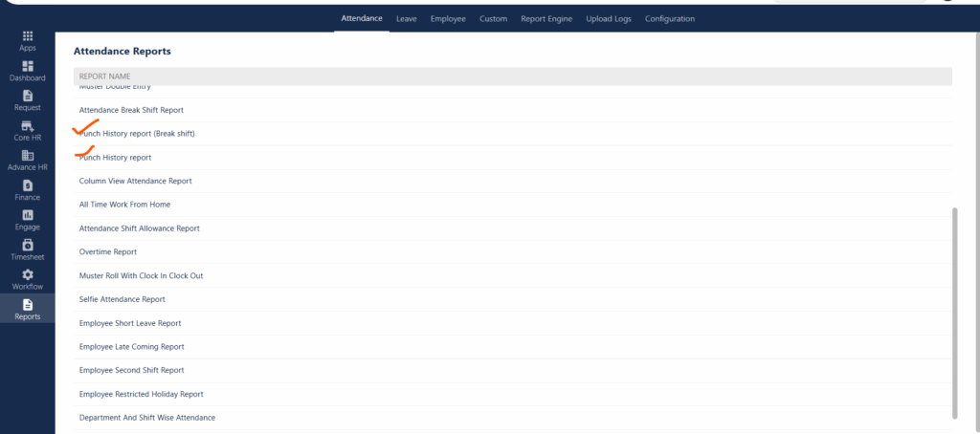980x434 pixels.
Task: Select the Timesheet sidebar icon
Action: coord(27,245)
